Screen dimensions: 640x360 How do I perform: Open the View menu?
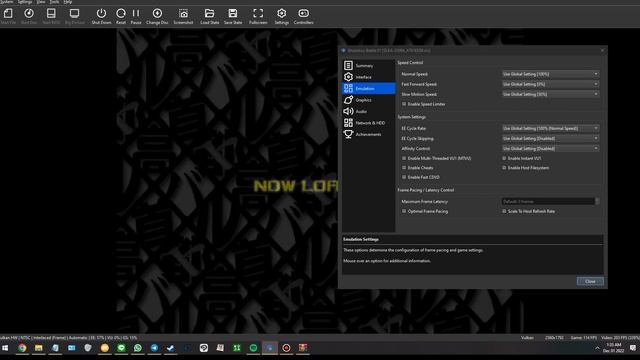[41, 2]
